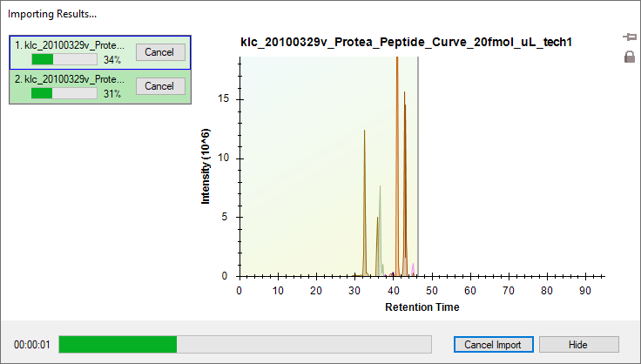Select file 1 in the import list

point(100,52)
